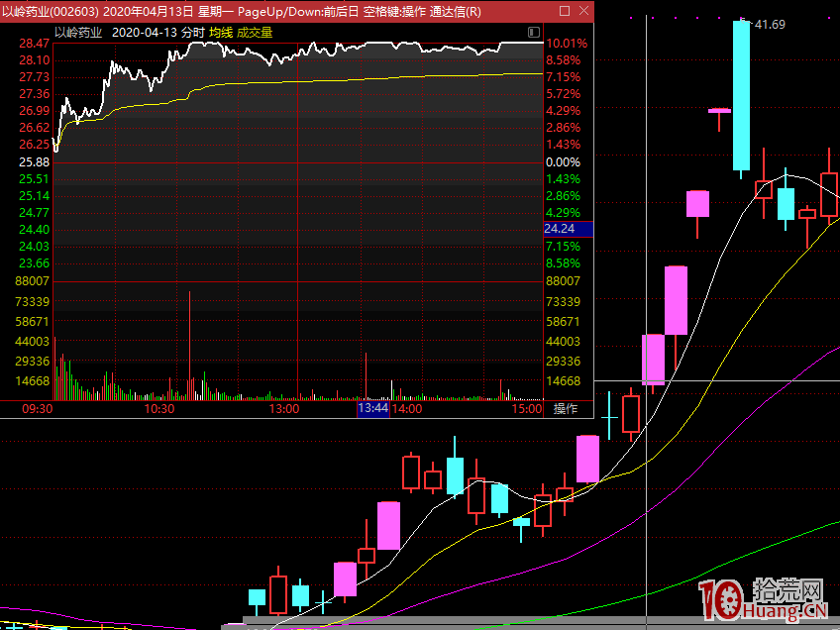
Task: Click the 拾荒网 watermark logo
Action: click(763, 600)
